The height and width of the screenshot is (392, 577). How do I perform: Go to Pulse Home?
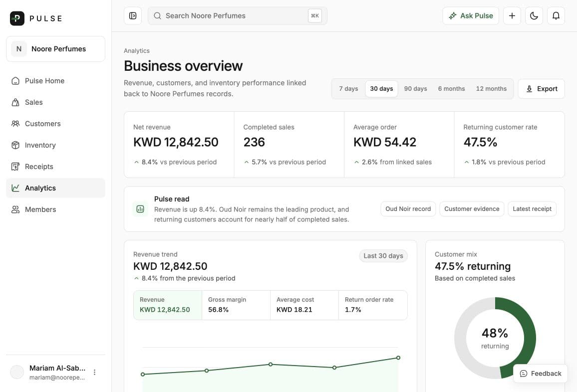tap(55, 81)
